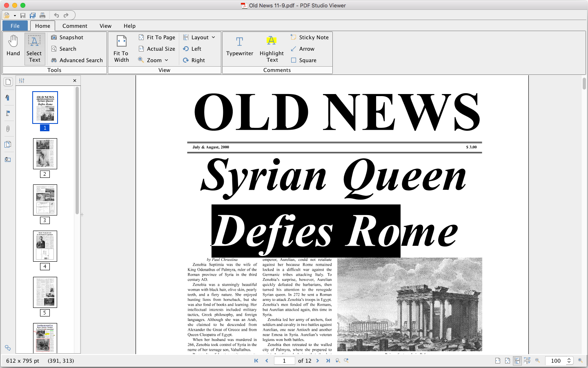Open Advanced Search with binoculars icon

pyautogui.click(x=77, y=60)
